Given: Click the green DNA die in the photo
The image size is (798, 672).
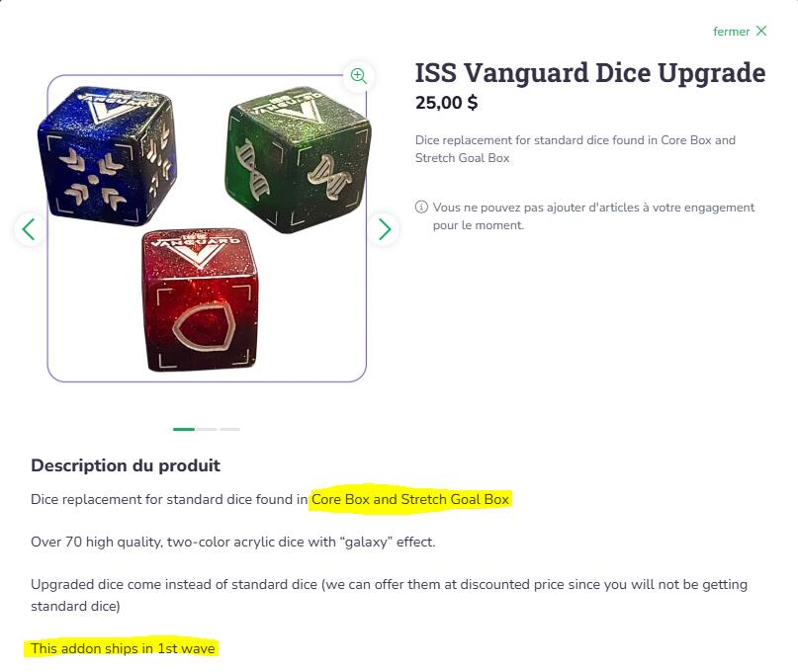Looking at the screenshot, I should pos(299,159).
